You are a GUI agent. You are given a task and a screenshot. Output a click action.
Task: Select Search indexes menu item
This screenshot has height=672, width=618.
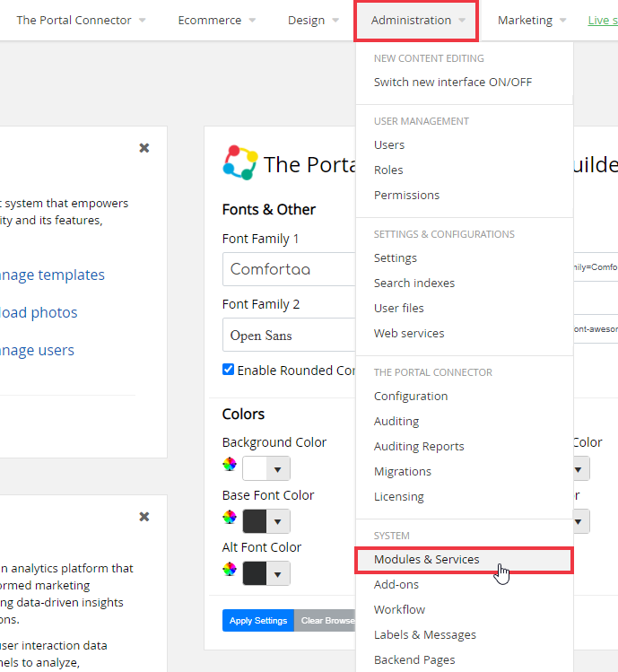point(414,283)
